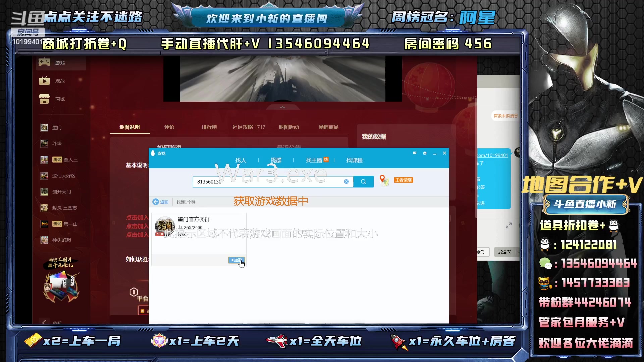Select the 第一山 test map
Screen dimensions: 644x362
(x=59, y=224)
